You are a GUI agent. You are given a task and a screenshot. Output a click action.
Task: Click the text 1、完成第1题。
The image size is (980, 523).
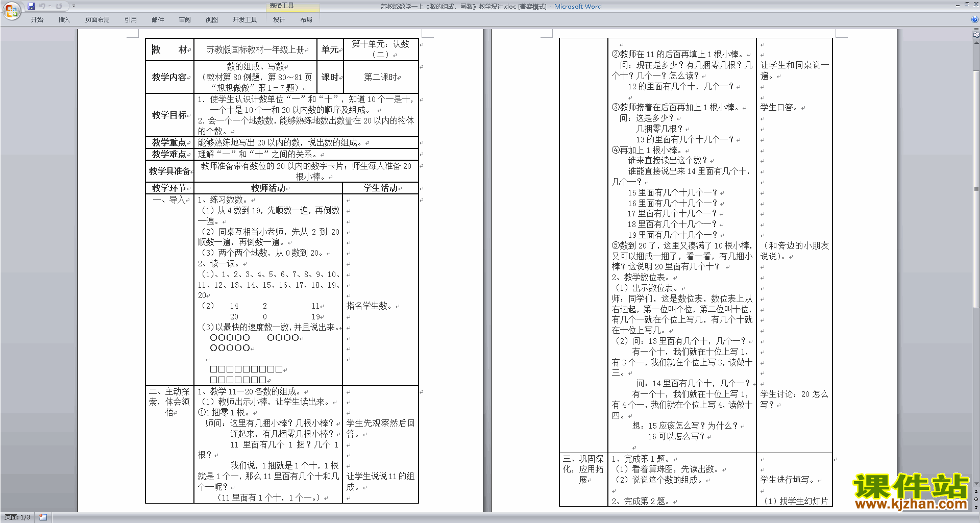[642, 459]
